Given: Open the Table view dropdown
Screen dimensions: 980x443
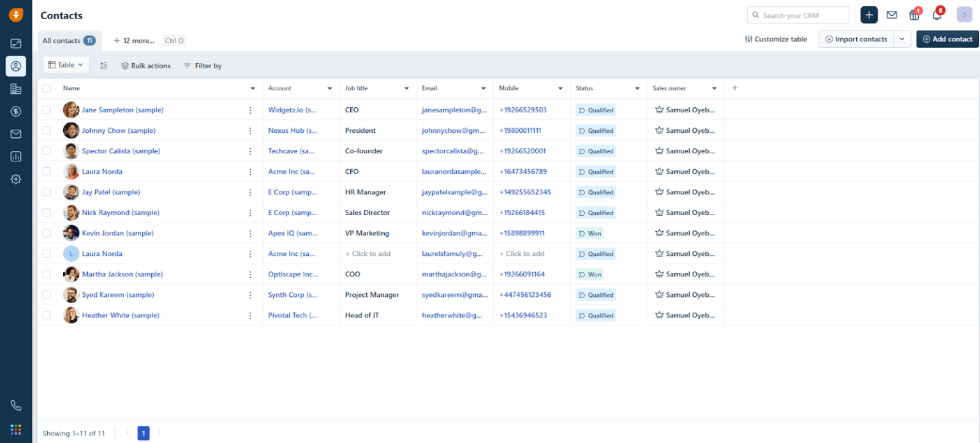Looking at the screenshot, I should pos(65,64).
